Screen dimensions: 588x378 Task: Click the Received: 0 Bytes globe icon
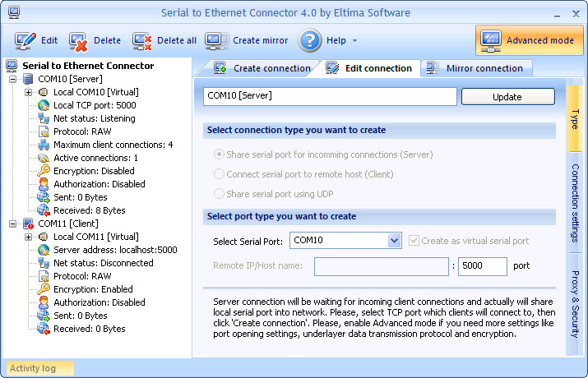(44, 329)
